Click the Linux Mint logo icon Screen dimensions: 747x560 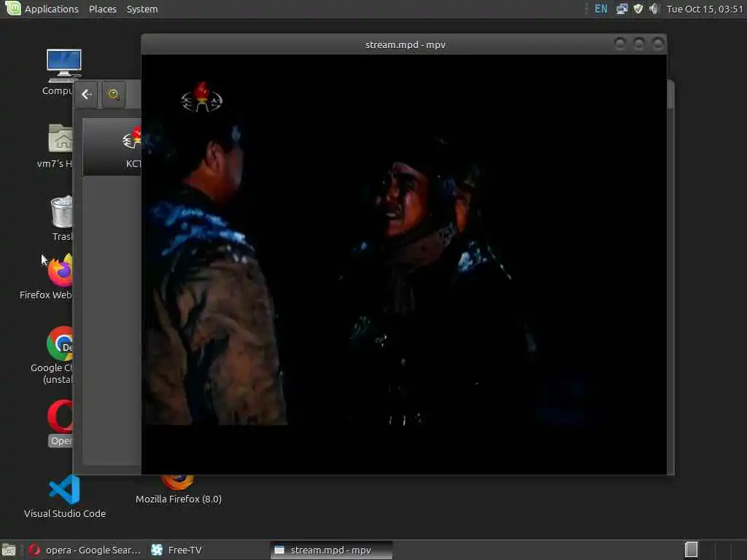point(12,9)
